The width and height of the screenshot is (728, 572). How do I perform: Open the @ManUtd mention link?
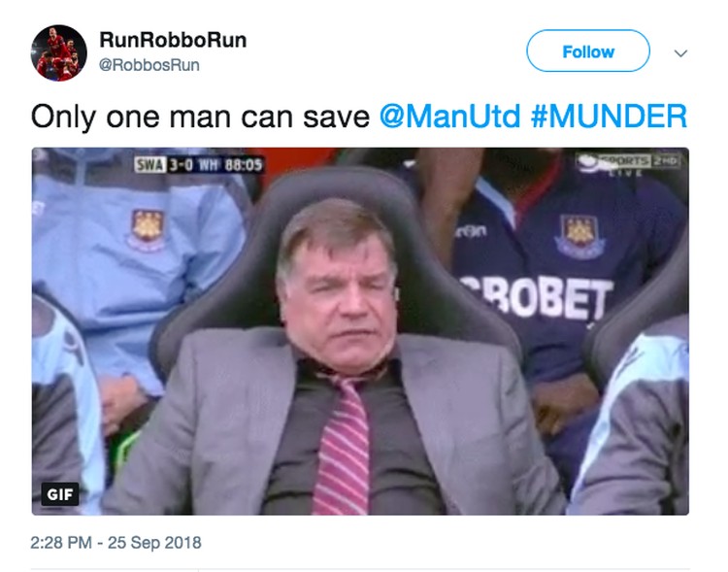[x=449, y=117]
